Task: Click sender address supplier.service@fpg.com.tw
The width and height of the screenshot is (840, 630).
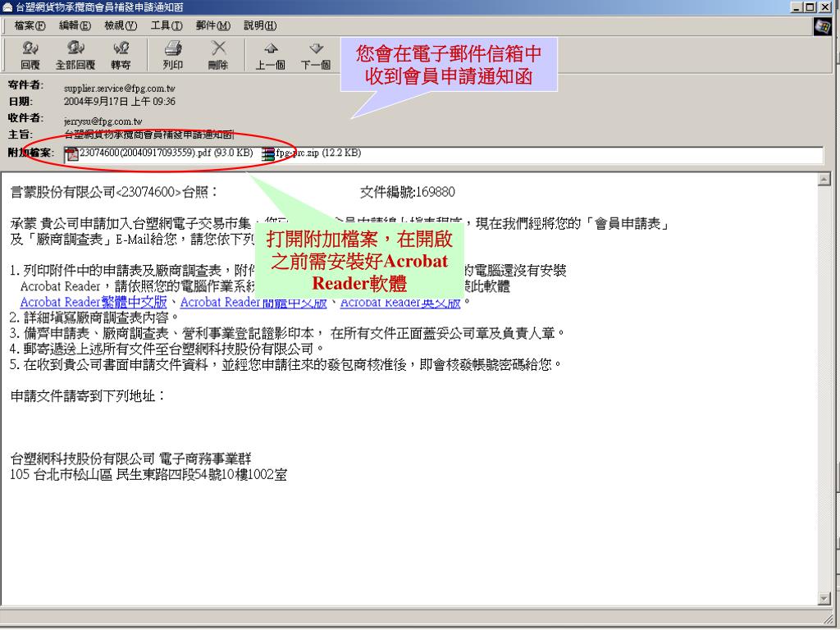Action: [120, 89]
